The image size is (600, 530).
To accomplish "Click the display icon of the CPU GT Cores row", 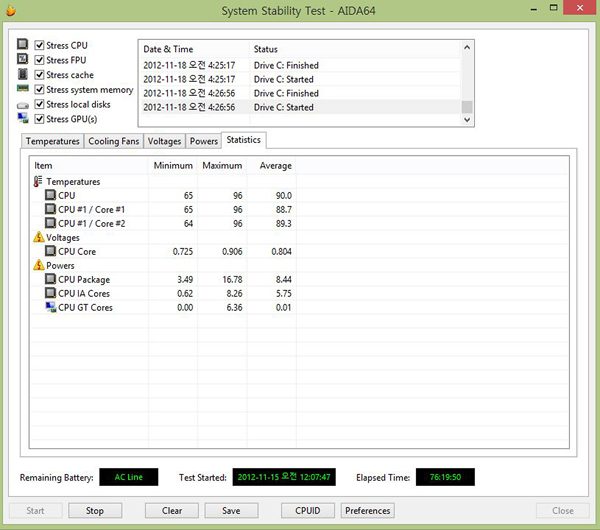I will (51, 307).
